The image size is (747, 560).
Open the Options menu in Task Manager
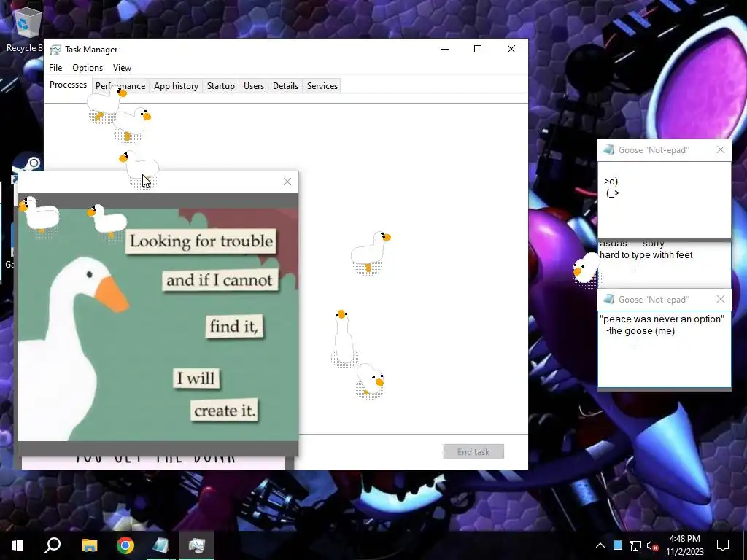(88, 68)
